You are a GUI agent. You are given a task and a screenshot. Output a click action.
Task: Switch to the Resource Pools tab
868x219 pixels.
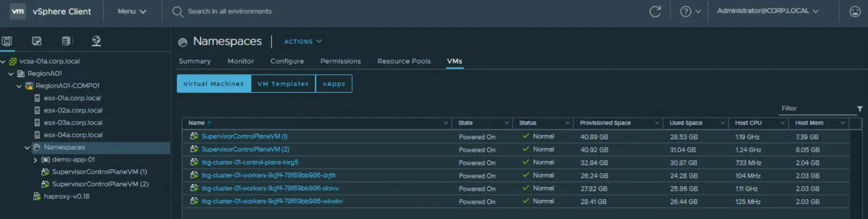tap(404, 61)
